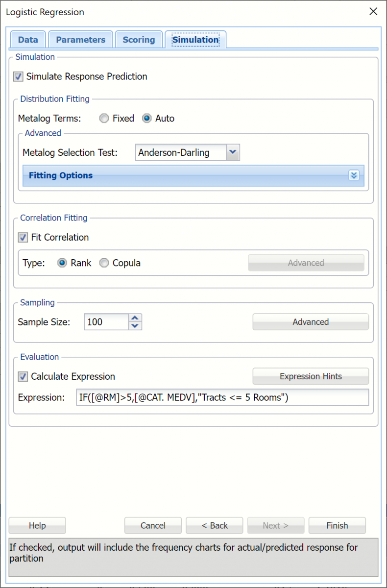Select the Auto Metalog Terms option
The image size is (387, 588).
pos(146,119)
